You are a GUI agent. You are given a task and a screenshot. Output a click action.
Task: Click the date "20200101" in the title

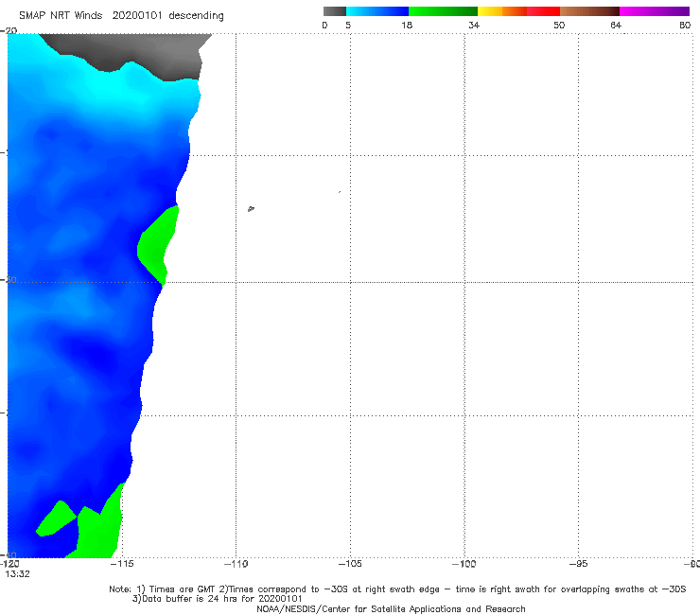coord(136,15)
